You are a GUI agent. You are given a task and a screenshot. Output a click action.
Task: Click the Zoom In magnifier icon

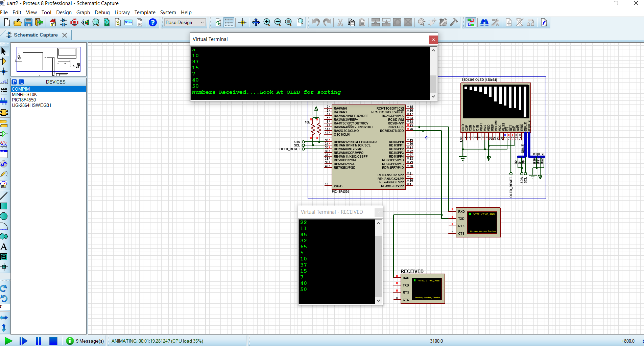click(267, 22)
